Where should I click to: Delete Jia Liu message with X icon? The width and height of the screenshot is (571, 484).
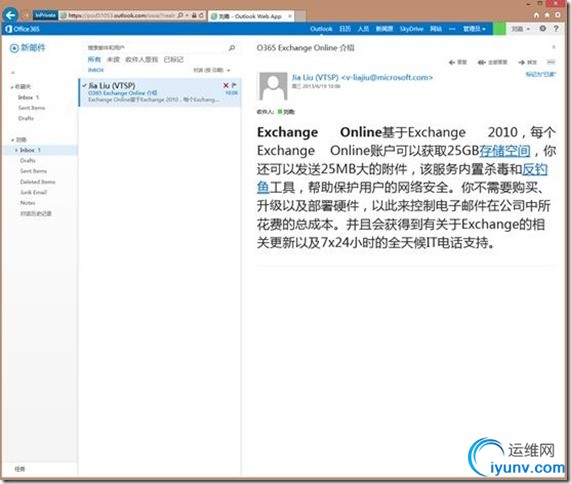(x=226, y=85)
